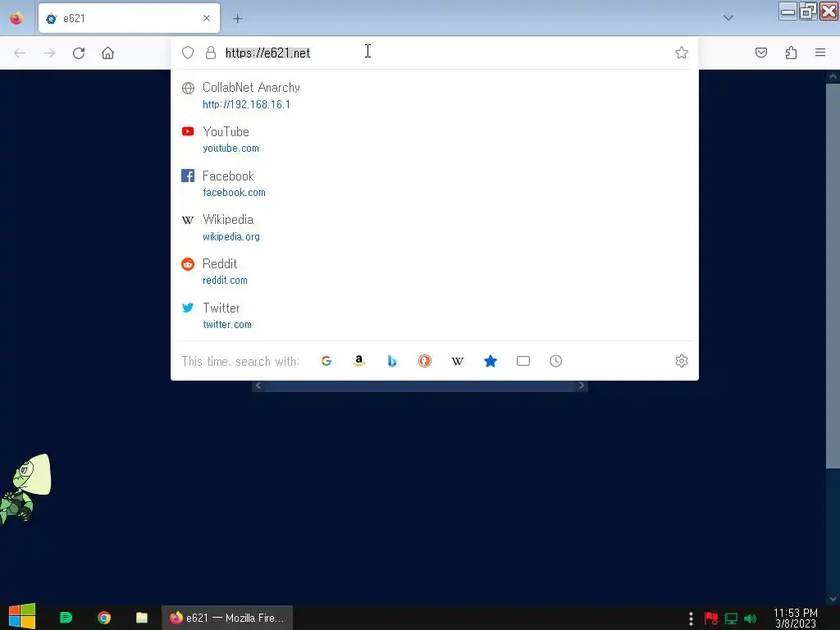
Task: Show site security padlock information
Action: pyautogui.click(x=211, y=52)
